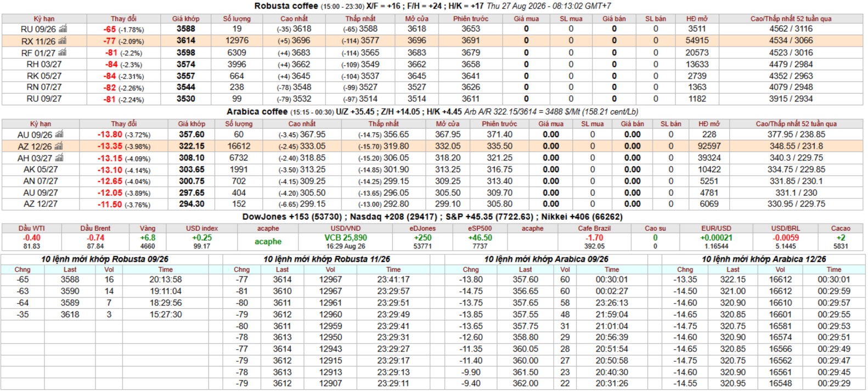
Task: Select the RU 09/27 contract label
Action: pyautogui.click(x=44, y=99)
